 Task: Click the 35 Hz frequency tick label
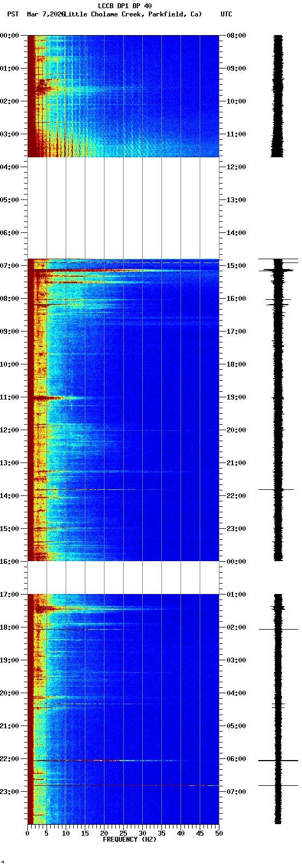[161, 833]
